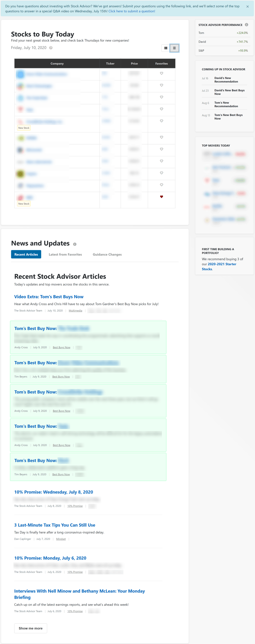Open 10% Promise: Wednesday, July 8, 2020 article
255x644 pixels.
[x=54, y=492]
